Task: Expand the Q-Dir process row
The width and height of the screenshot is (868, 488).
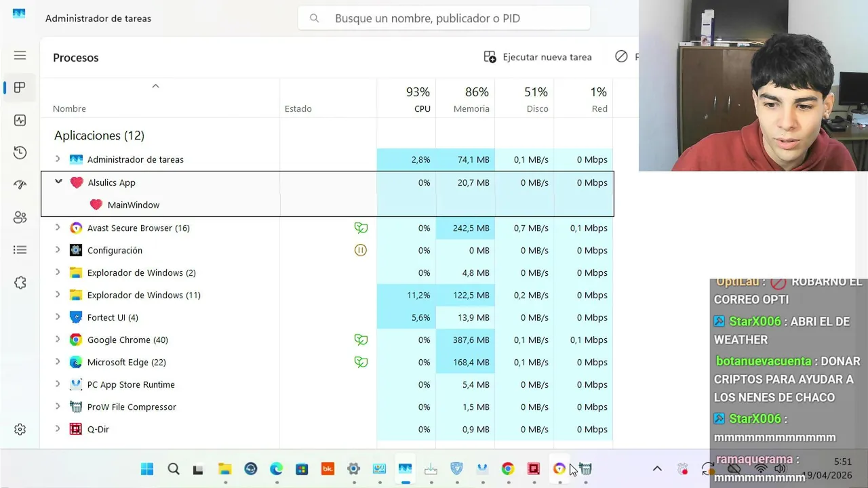Action: click(58, 429)
